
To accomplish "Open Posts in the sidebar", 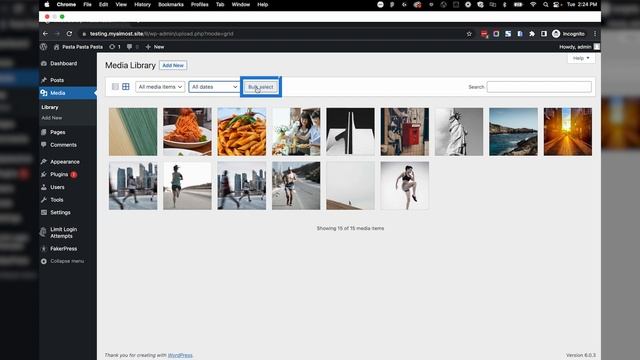I will (x=57, y=80).
